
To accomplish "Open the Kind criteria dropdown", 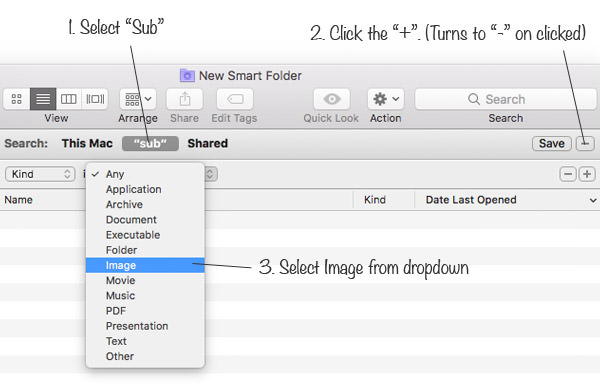I will (x=40, y=174).
